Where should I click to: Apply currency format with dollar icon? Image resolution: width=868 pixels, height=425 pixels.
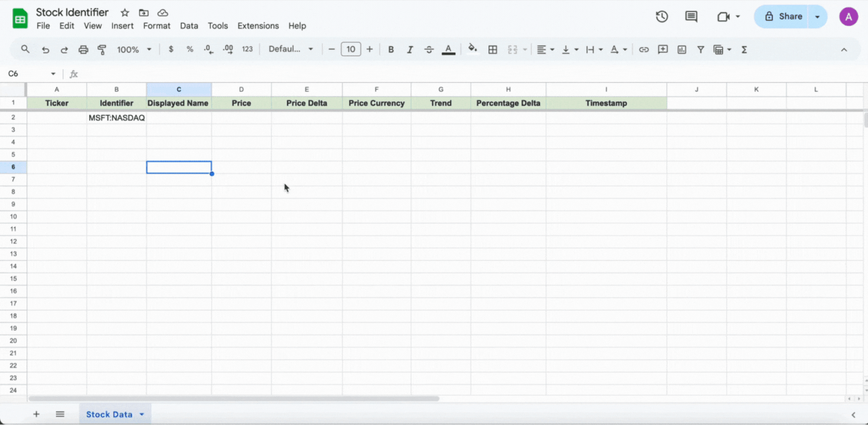coord(171,50)
